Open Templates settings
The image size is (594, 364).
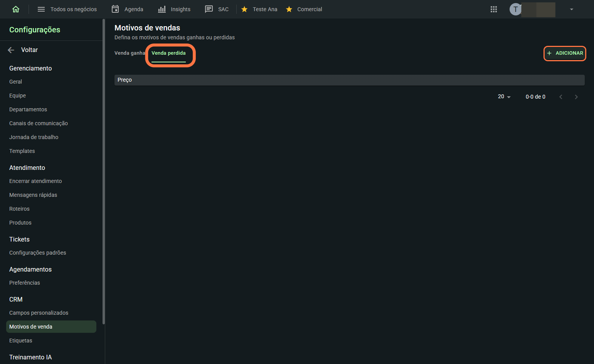pos(22,151)
